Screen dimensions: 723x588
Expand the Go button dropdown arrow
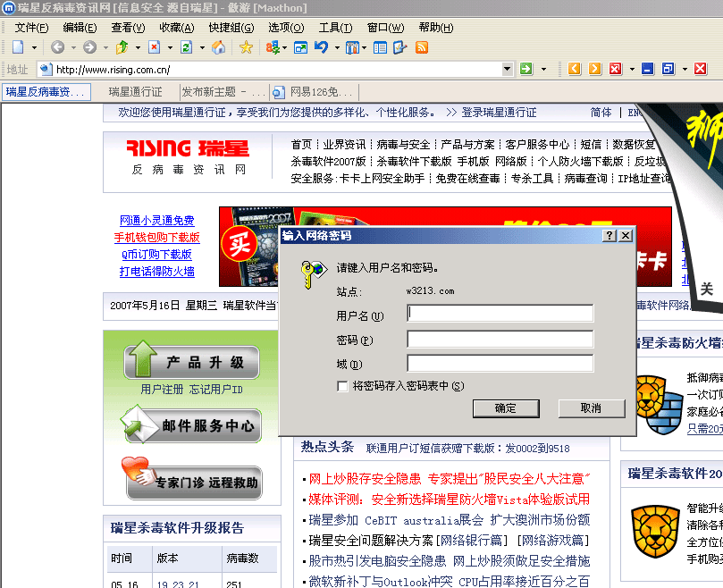(543, 69)
